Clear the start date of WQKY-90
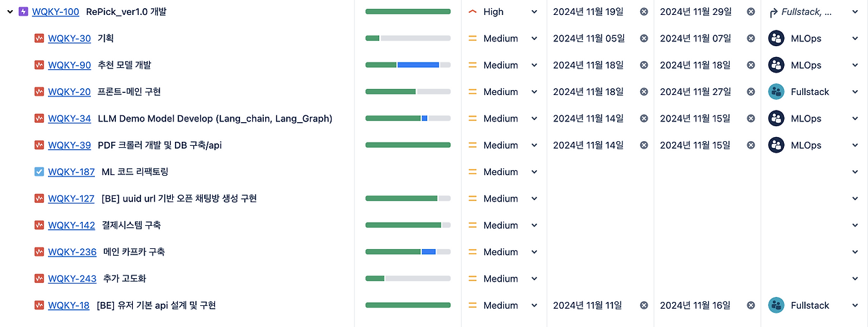 pos(644,65)
